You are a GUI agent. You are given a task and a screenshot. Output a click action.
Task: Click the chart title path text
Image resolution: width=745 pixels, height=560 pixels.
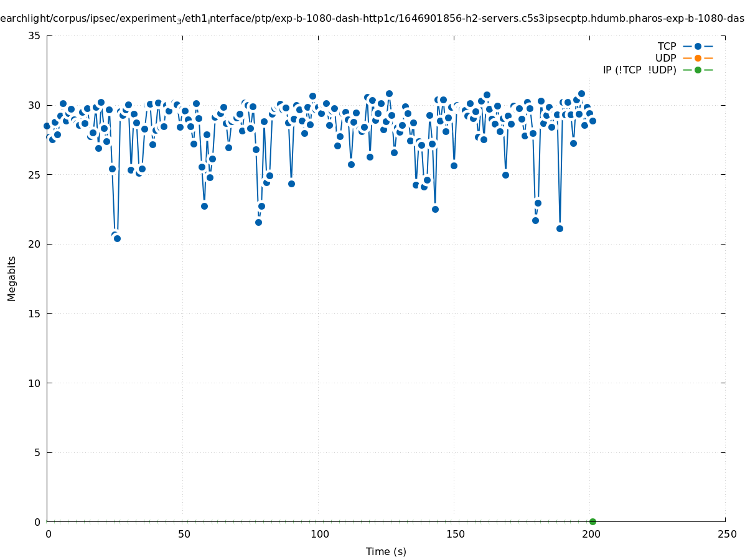click(x=372, y=19)
